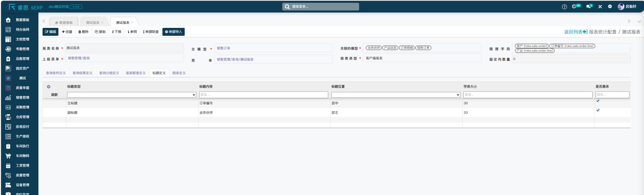
Task: Toggle 是否黑体 checkbox for 副标题 row
Action: pos(598,110)
